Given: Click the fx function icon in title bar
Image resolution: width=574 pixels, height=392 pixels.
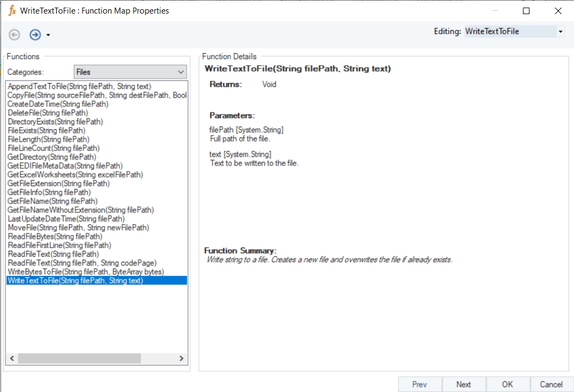Looking at the screenshot, I should (12, 11).
